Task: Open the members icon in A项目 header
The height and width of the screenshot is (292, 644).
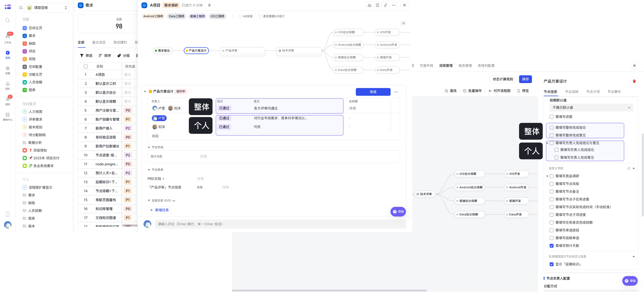Action: (x=369, y=5)
